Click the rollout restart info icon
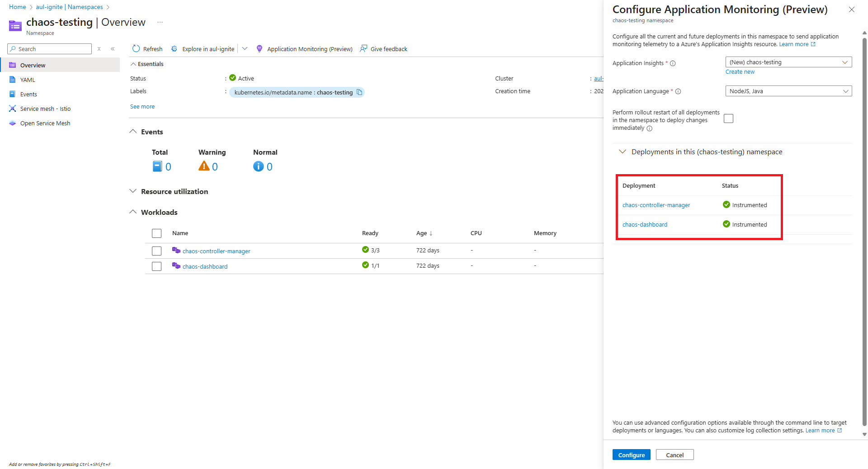 coord(650,128)
